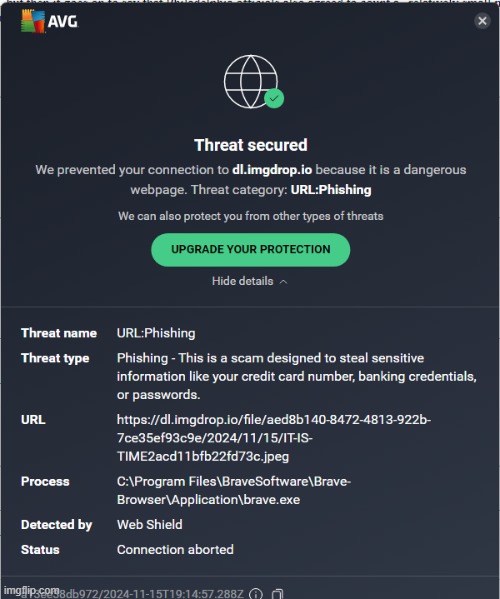Close the AVG threat alert dialog
This screenshot has height=599, width=500.
click(x=482, y=21)
